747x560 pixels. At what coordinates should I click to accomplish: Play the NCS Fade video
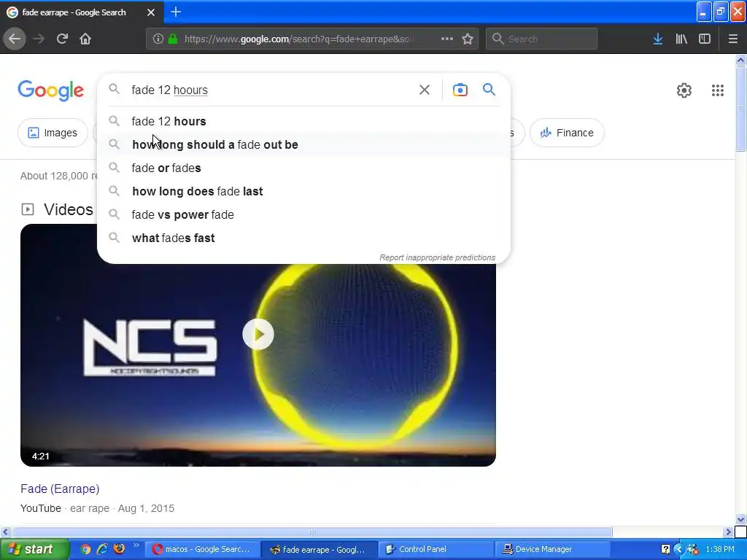point(258,334)
